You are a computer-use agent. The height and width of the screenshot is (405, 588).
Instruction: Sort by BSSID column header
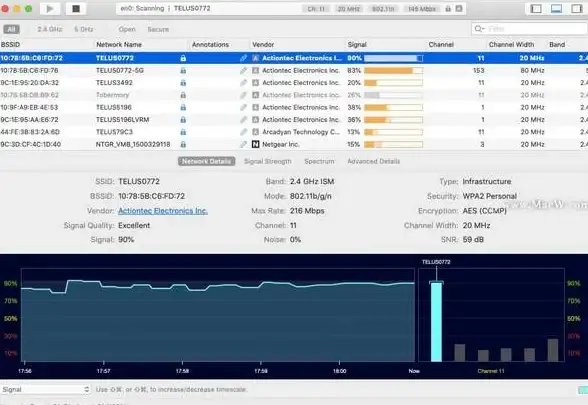click(10, 45)
